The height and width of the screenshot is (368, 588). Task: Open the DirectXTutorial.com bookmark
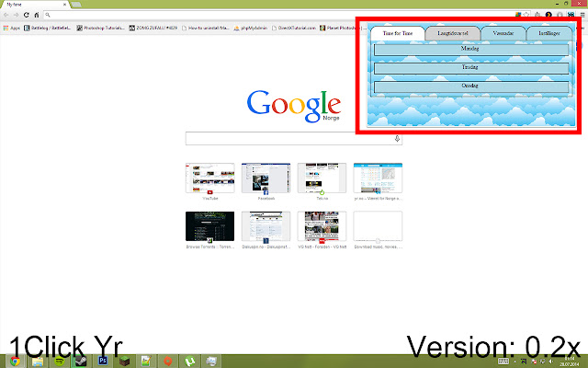pyautogui.click(x=294, y=28)
